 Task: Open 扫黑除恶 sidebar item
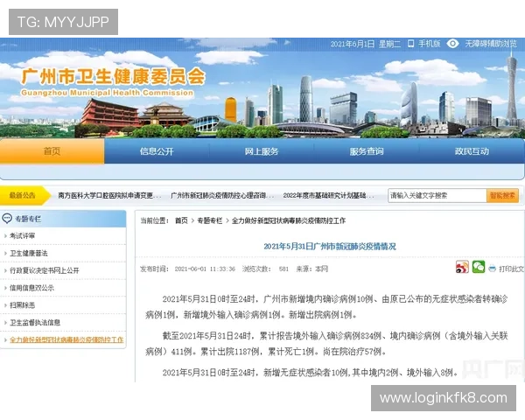tap(22, 305)
